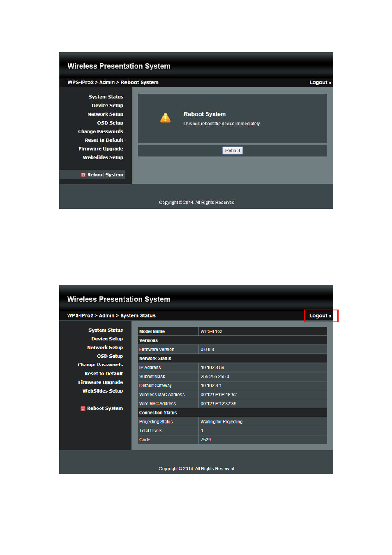Image resolution: width=392 pixels, height=555 pixels.
Task: Open WebSlides Setup in the top screenshot sidebar
Action: pyautogui.click(x=103, y=157)
